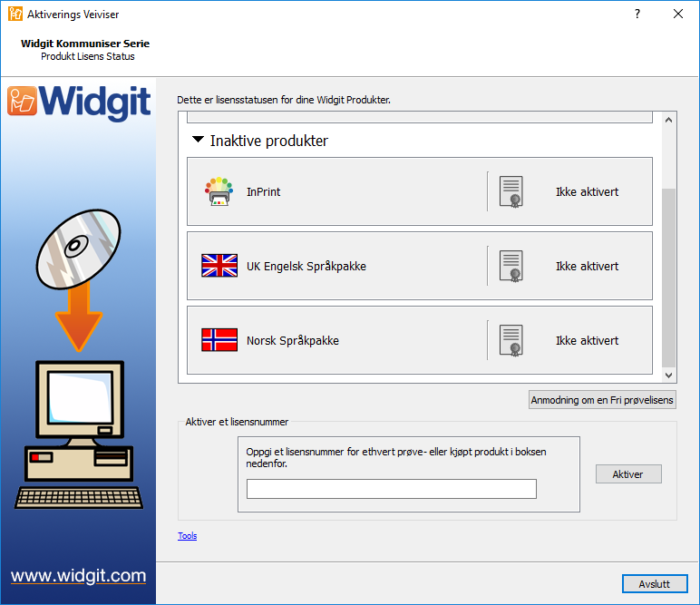Viewport: 700px width, 605px height.
Task: Click the Avslutt button
Action: [x=655, y=583]
